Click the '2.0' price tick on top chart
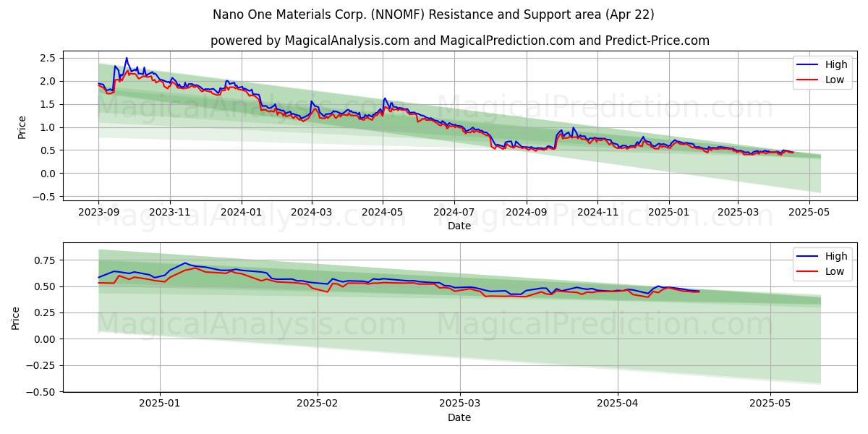 coord(49,81)
